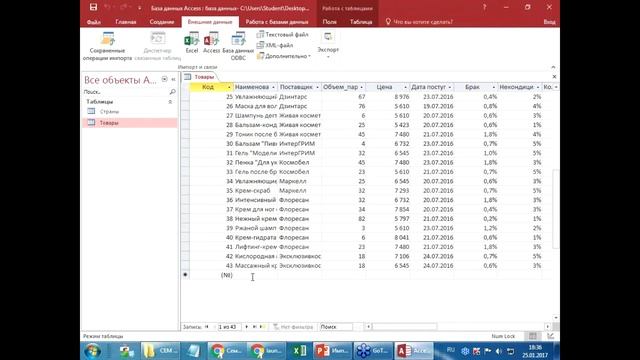This screenshot has width=640, height=360.
Task: Click the record Поиск search box
Action: click(x=336, y=327)
